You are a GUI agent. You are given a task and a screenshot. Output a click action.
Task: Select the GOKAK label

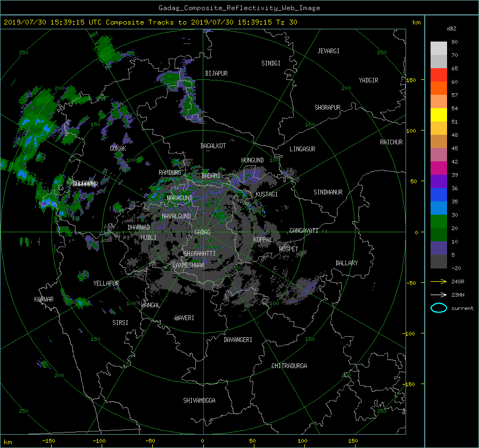[x=118, y=148]
